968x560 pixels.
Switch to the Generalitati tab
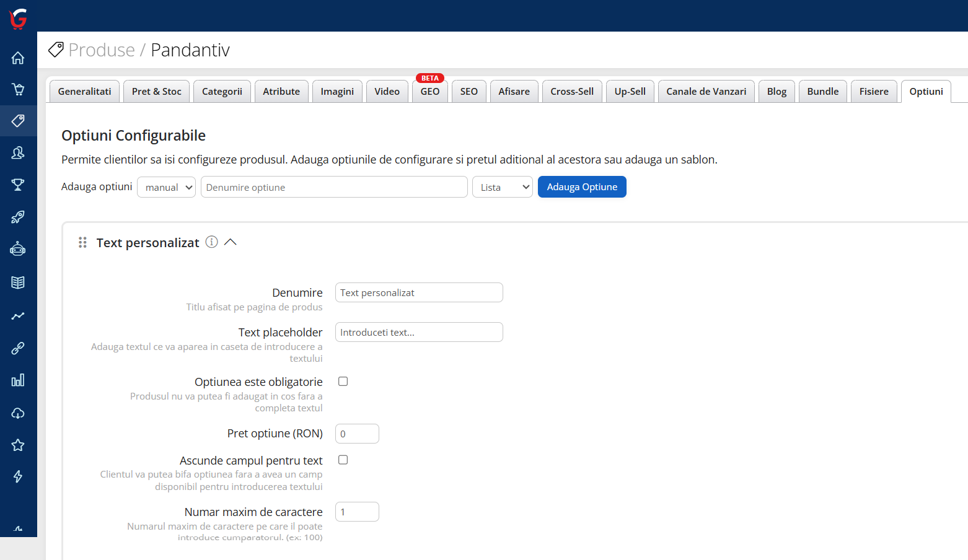tap(85, 91)
